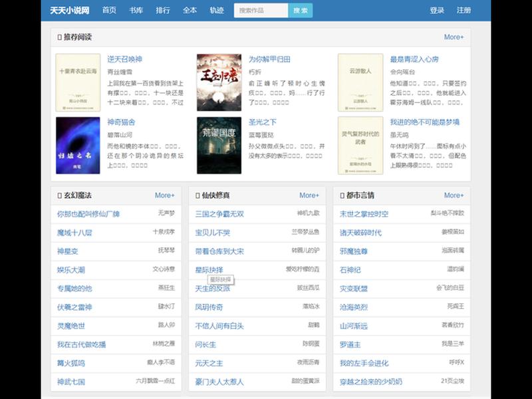Viewport: 532px width, 399px height.
Task: Click the 登录 login link
Action: pos(437,10)
